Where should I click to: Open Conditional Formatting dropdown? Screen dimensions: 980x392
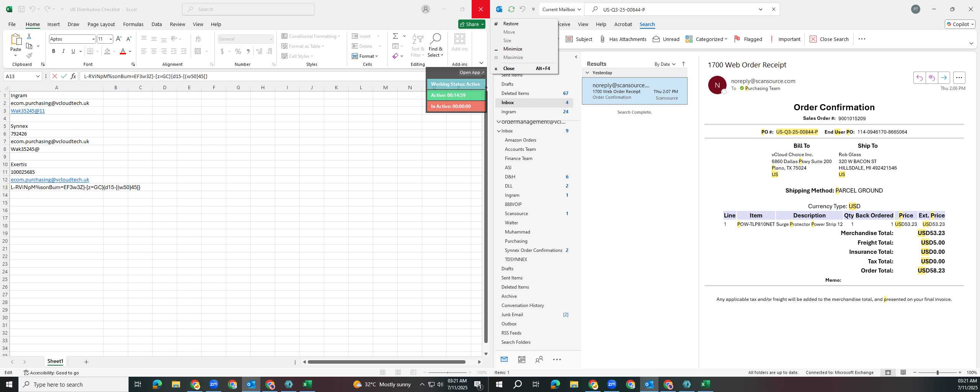pos(311,36)
